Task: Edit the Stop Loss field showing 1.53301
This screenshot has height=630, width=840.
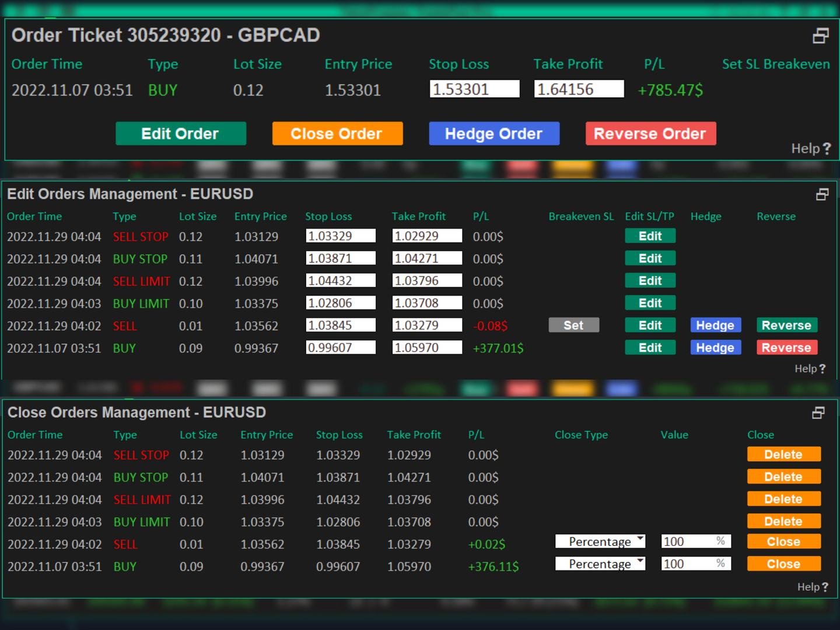Action: click(x=474, y=89)
